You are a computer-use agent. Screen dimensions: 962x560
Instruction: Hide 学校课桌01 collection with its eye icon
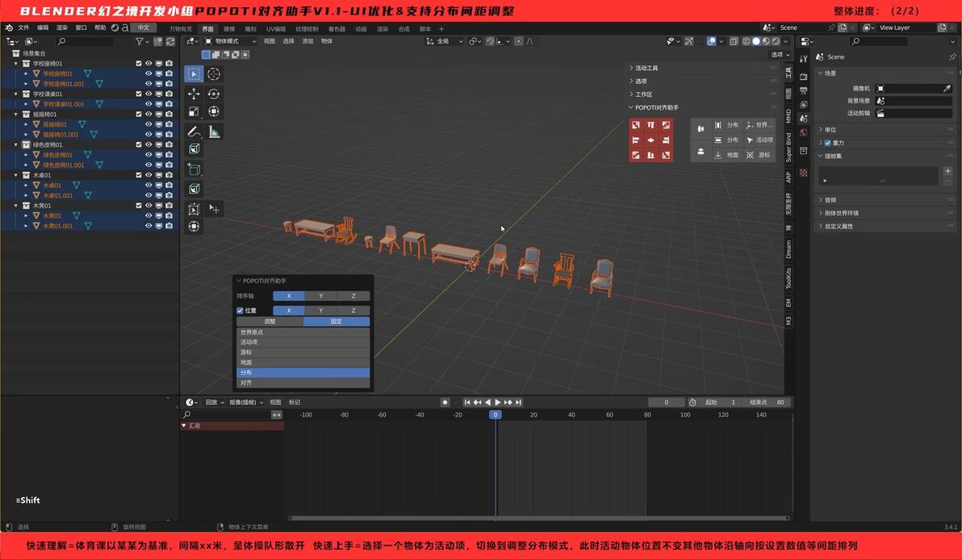pyautogui.click(x=148, y=94)
